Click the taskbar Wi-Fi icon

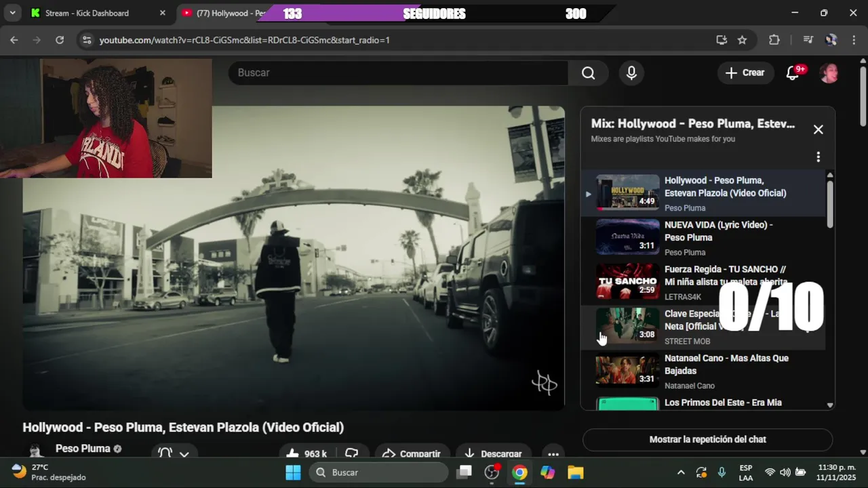pyautogui.click(x=770, y=472)
